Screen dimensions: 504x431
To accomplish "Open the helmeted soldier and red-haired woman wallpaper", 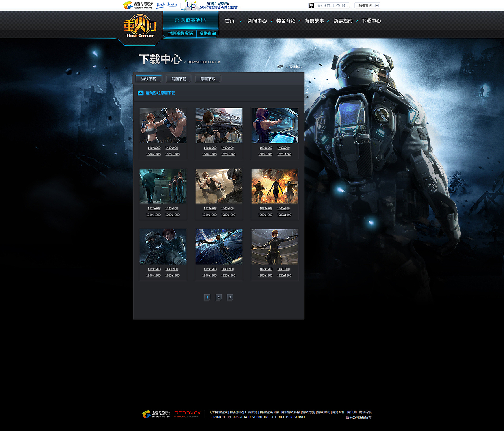I will point(163,247).
